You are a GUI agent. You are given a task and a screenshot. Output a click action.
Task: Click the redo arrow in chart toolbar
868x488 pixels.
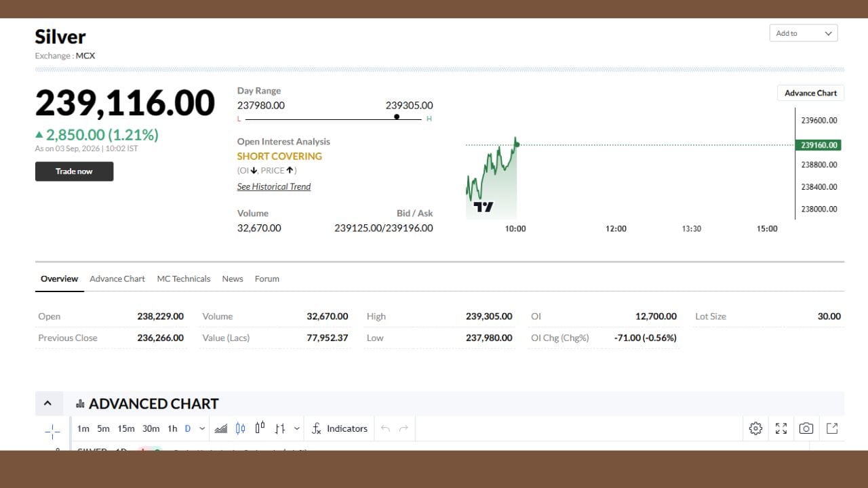click(x=404, y=428)
